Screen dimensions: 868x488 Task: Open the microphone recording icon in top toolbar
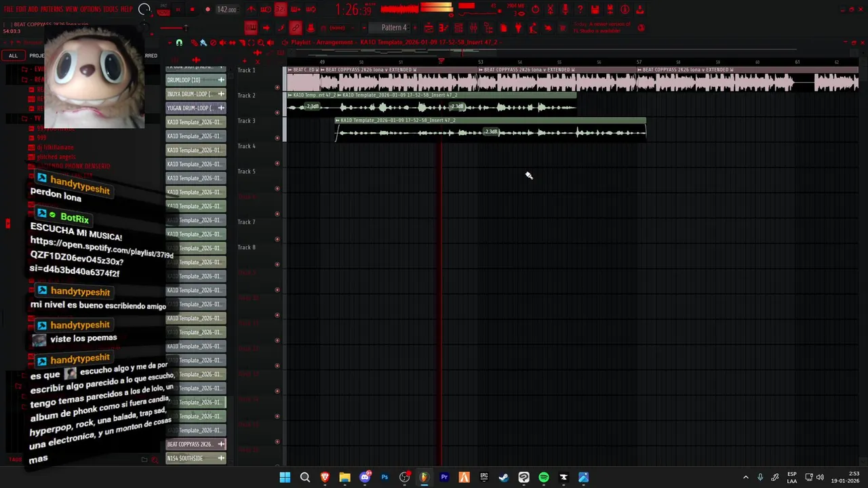point(566,9)
